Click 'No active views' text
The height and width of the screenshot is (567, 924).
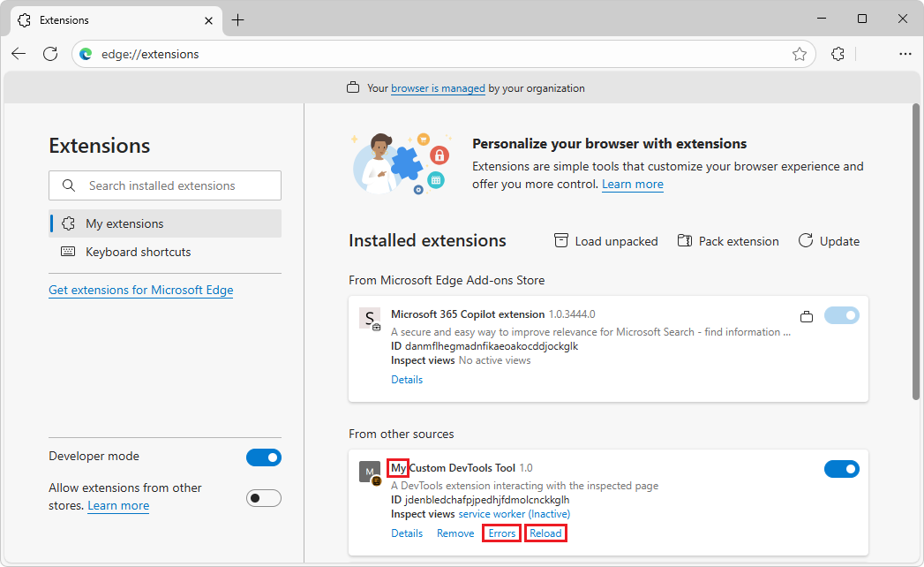494,360
